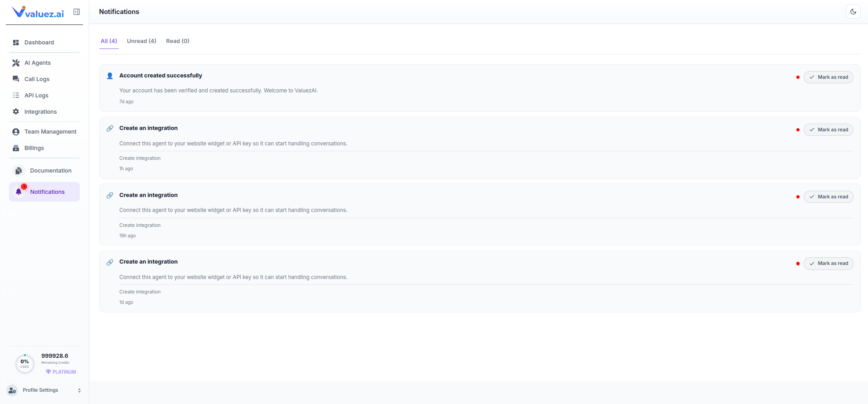The height and width of the screenshot is (404, 868).
Task: Click link icon of 1d ago notification
Action: (x=110, y=262)
